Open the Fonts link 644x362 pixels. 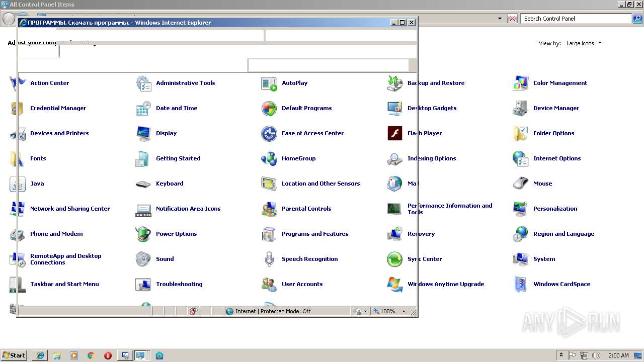[x=38, y=158]
